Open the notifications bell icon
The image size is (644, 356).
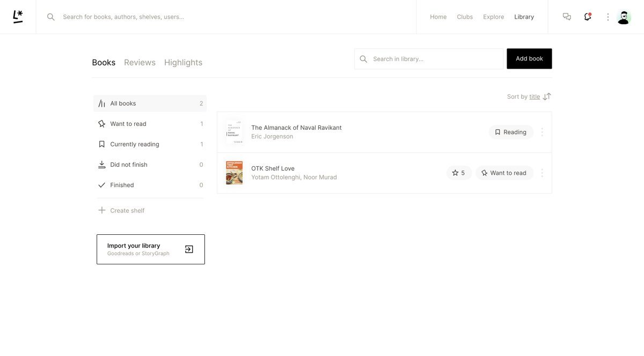coord(588,17)
